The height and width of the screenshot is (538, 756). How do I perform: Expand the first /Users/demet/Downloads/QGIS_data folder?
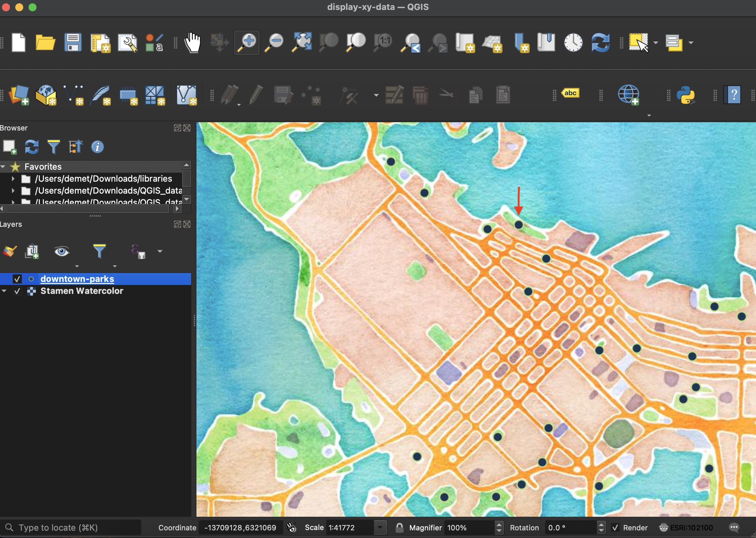coord(13,191)
